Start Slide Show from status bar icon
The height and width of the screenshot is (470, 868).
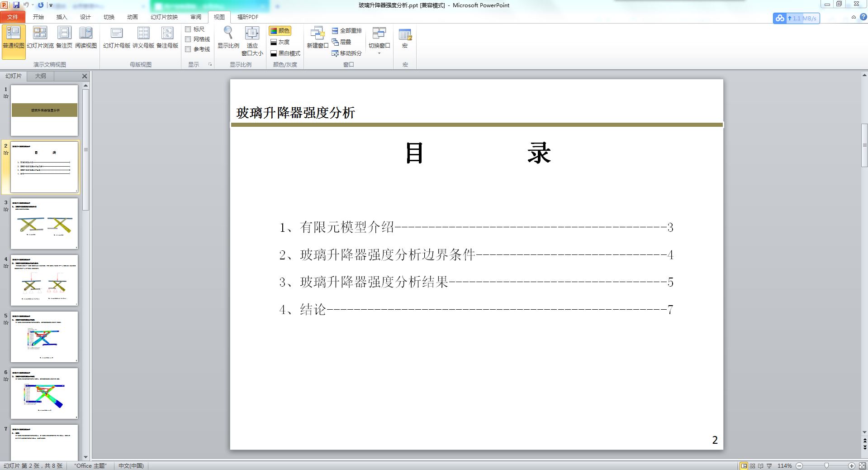click(x=769, y=465)
